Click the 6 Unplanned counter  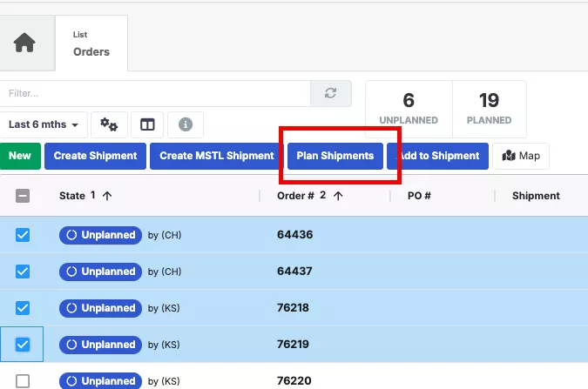pyautogui.click(x=409, y=109)
